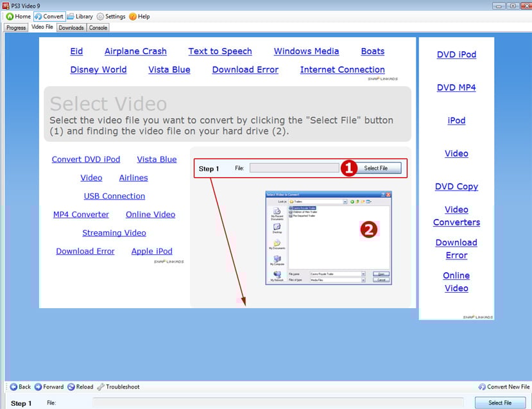Follow the DVD iPod sidebar link
Viewport: 532px width, 409px height.
(x=456, y=55)
